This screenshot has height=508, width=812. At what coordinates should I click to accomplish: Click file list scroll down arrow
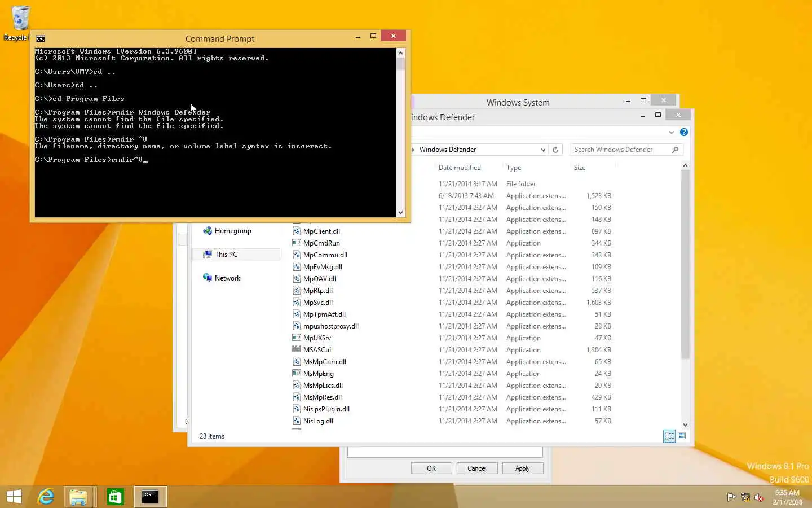click(x=685, y=425)
